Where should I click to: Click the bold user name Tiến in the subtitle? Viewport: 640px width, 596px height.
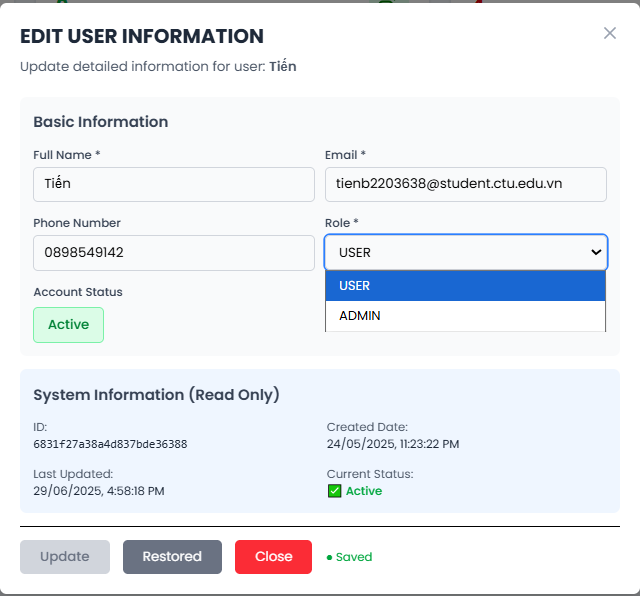click(x=283, y=66)
